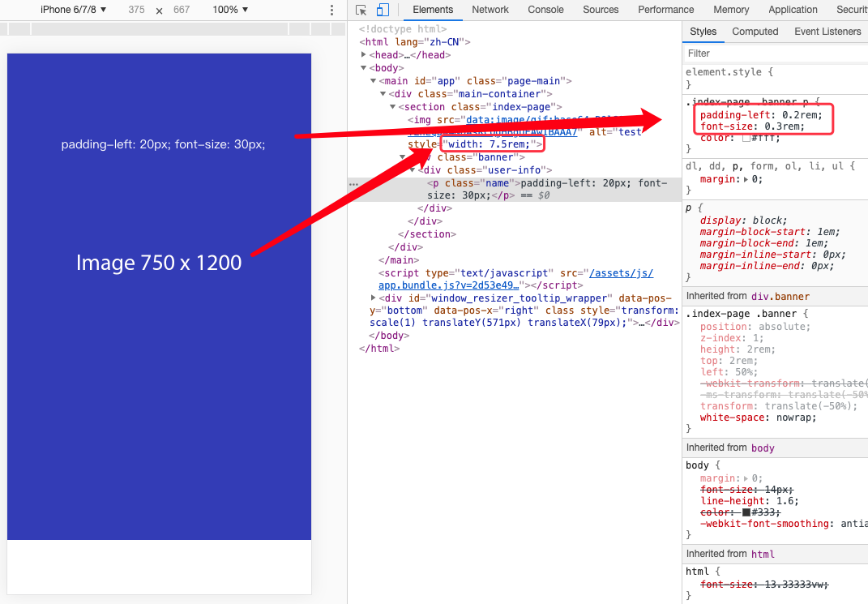Select the inspect element picker icon
Screen dimensions: 868x604
[x=361, y=10]
